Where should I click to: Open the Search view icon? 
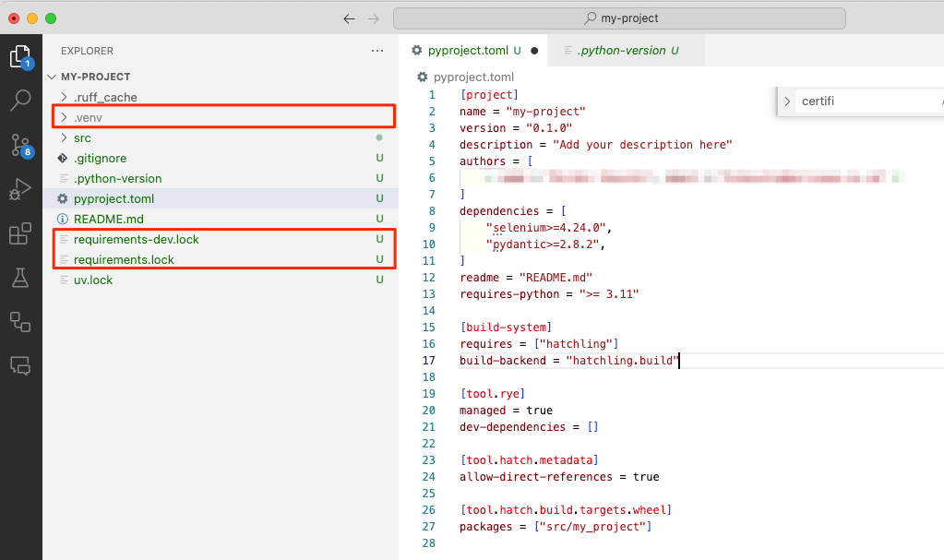(20, 100)
